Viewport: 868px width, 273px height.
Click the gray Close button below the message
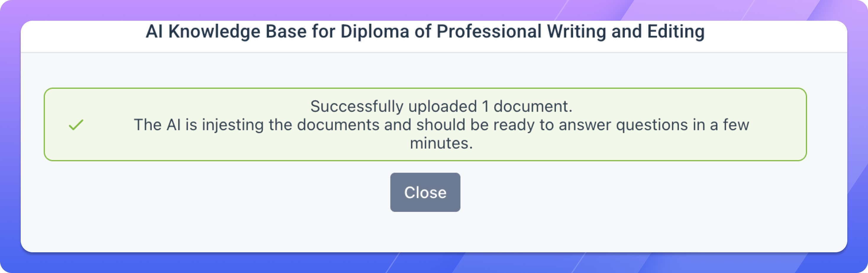tap(425, 192)
